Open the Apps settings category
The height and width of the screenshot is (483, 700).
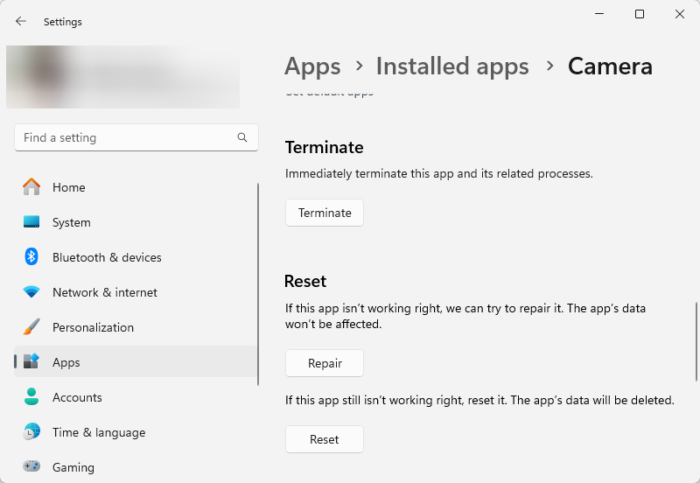(x=66, y=362)
